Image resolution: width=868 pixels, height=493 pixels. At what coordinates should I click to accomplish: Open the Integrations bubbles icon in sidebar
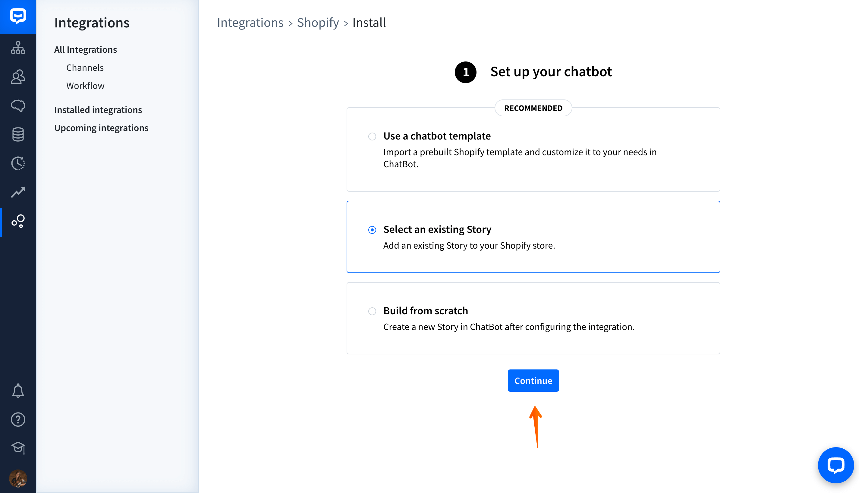tap(18, 221)
